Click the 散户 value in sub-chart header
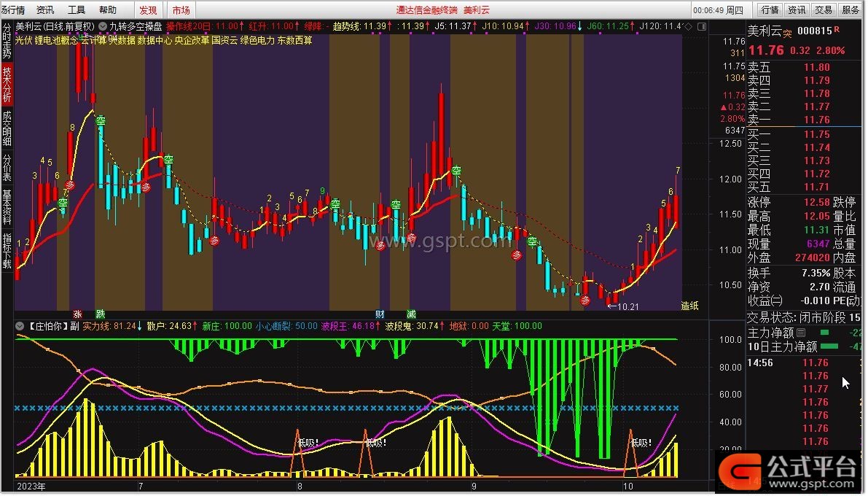This screenshot has width=868, height=496. point(180,327)
